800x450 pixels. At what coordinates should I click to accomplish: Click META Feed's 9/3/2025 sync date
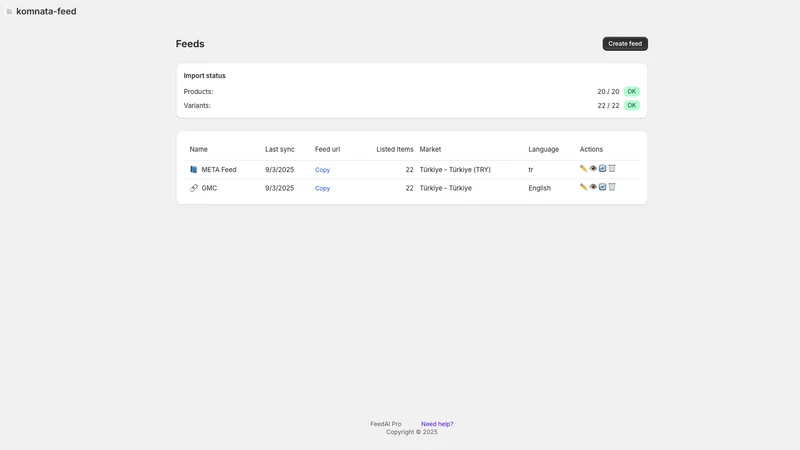pyautogui.click(x=280, y=169)
